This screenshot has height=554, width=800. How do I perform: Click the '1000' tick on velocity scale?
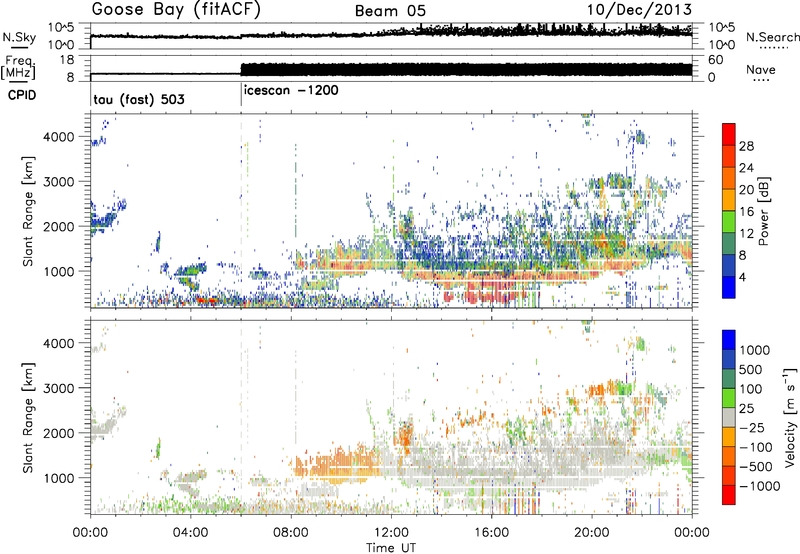tap(754, 350)
